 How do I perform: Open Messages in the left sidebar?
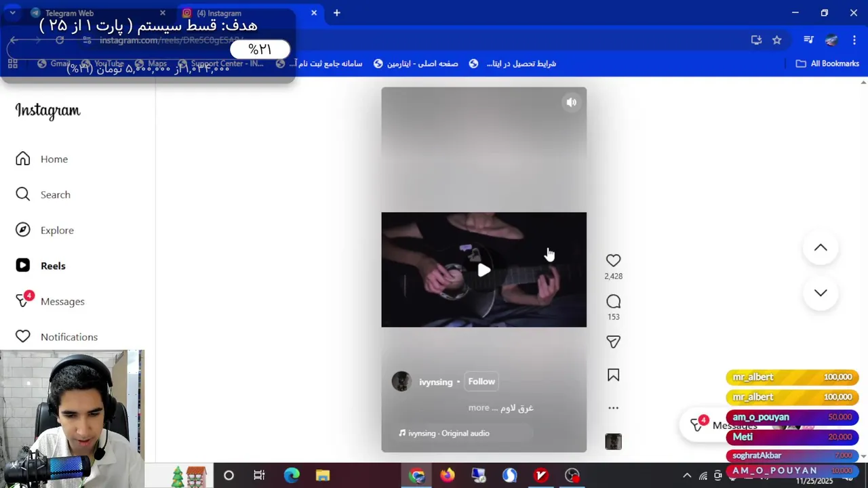[50, 301]
